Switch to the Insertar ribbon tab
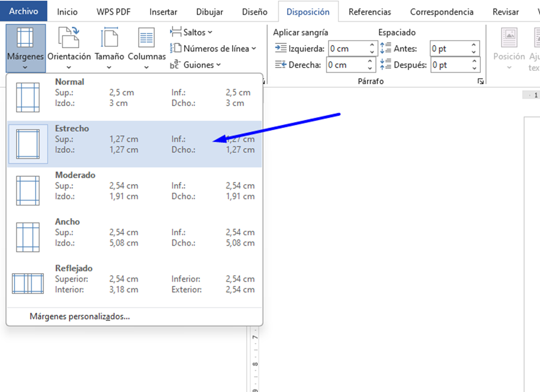 coord(163,12)
